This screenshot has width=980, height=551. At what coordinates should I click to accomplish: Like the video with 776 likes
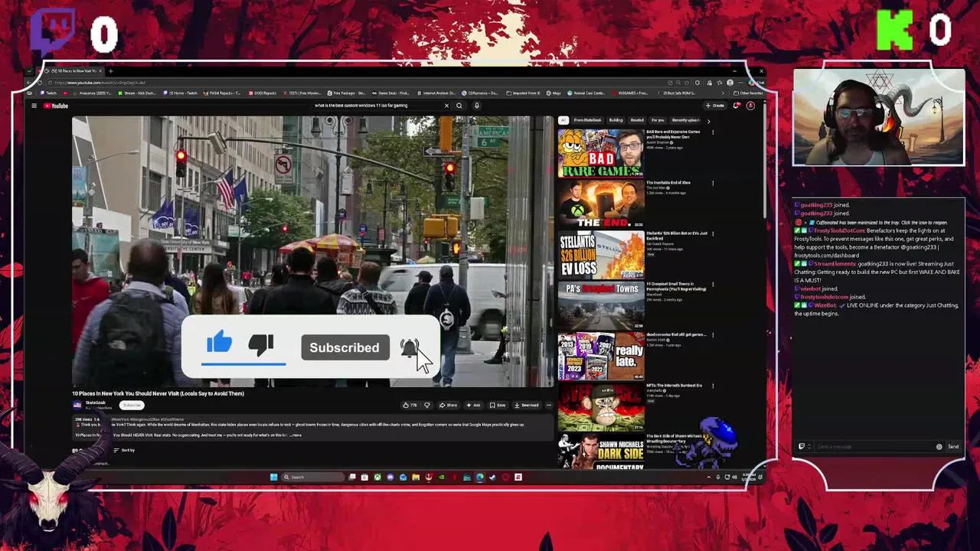tap(410, 405)
